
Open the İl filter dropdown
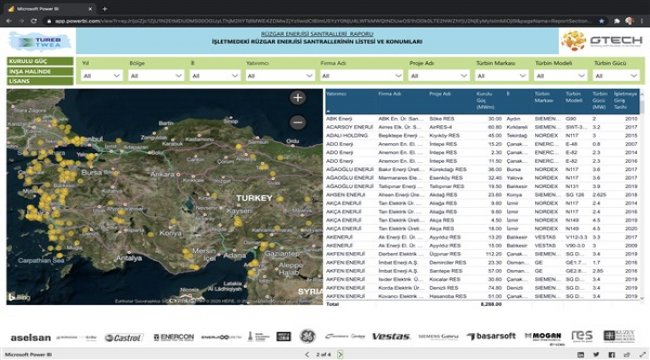(215, 76)
